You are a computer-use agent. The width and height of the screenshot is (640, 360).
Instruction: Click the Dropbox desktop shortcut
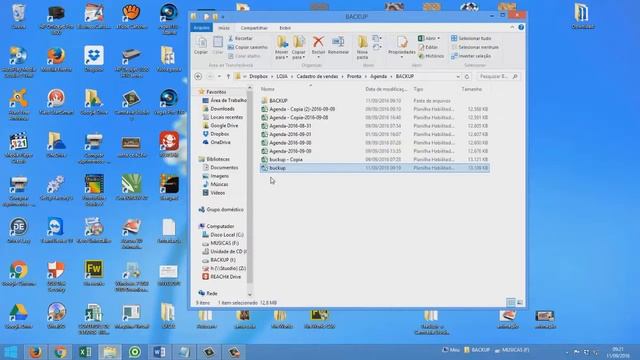coord(94,59)
